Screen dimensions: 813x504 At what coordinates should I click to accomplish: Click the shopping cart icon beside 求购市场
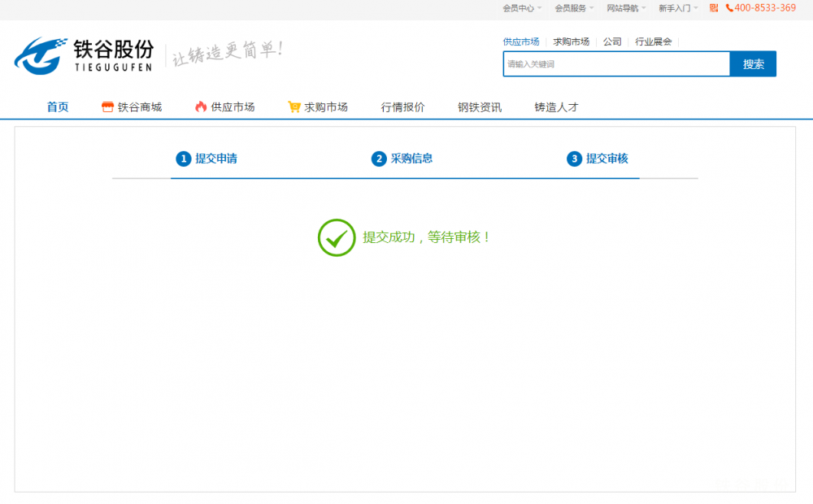[294, 106]
